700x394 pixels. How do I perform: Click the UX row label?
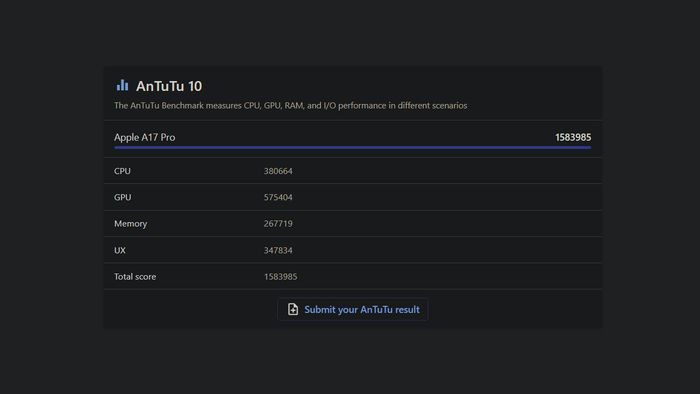pos(120,250)
